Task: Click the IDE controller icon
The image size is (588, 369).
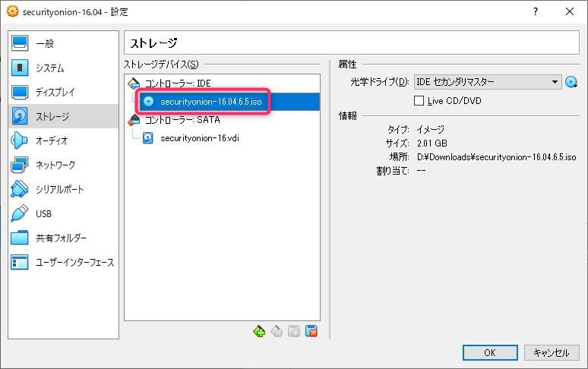Action: coord(134,84)
